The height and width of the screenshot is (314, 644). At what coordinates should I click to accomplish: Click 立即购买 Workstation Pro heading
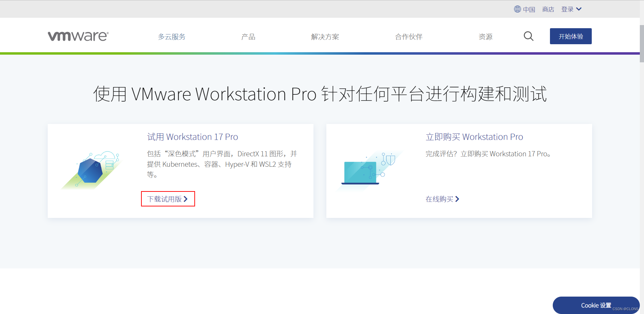tap(474, 137)
